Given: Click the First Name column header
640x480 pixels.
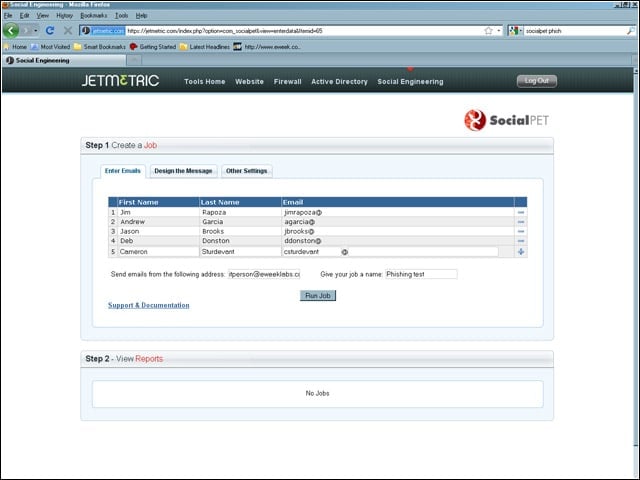Looking at the screenshot, I should click(158, 202).
